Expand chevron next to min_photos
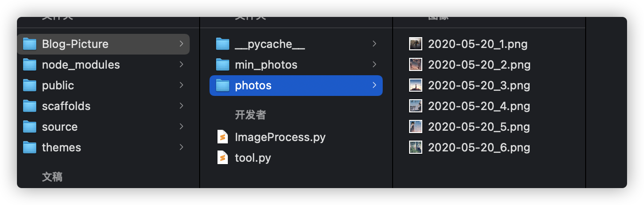The width and height of the screenshot is (644, 205). tap(374, 64)
